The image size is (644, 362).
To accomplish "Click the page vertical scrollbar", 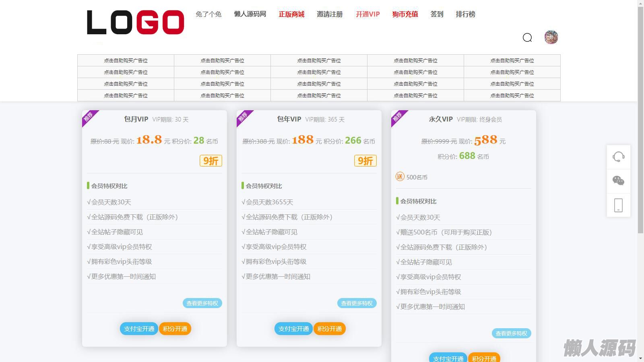I will point(640,121).
